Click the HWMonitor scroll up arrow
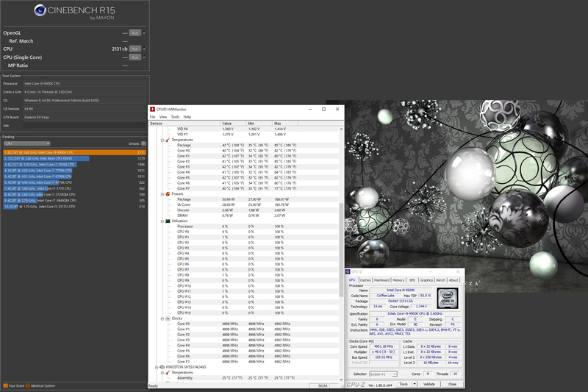Image resolution: width=588 pixels, height=392 pixels. pos(341,129)
